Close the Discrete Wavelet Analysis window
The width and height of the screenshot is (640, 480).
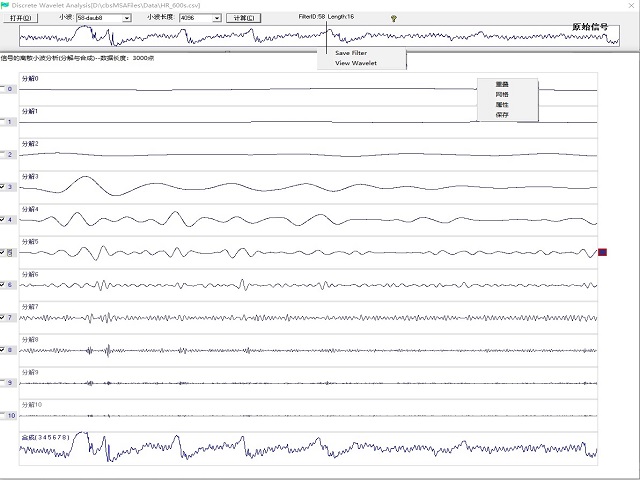(x=631, y=5)
